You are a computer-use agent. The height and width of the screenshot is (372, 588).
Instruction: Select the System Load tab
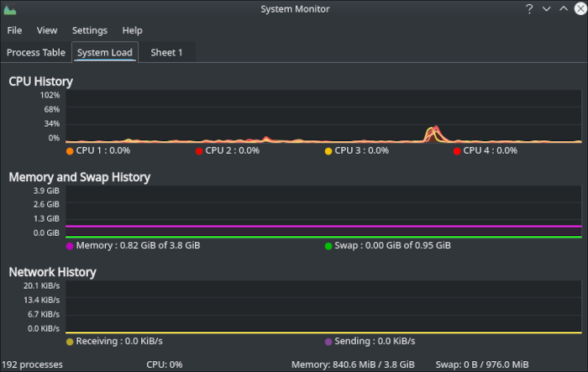point(105,53)
